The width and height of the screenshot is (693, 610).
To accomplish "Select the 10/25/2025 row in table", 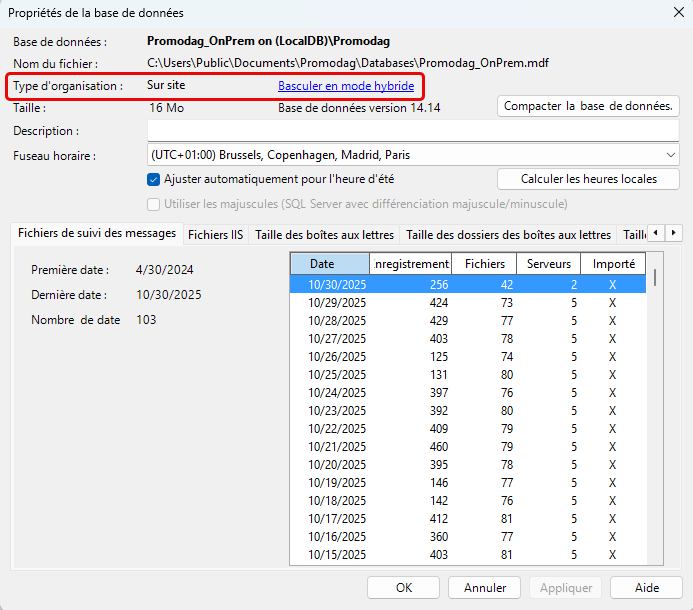I will [337, 376].
